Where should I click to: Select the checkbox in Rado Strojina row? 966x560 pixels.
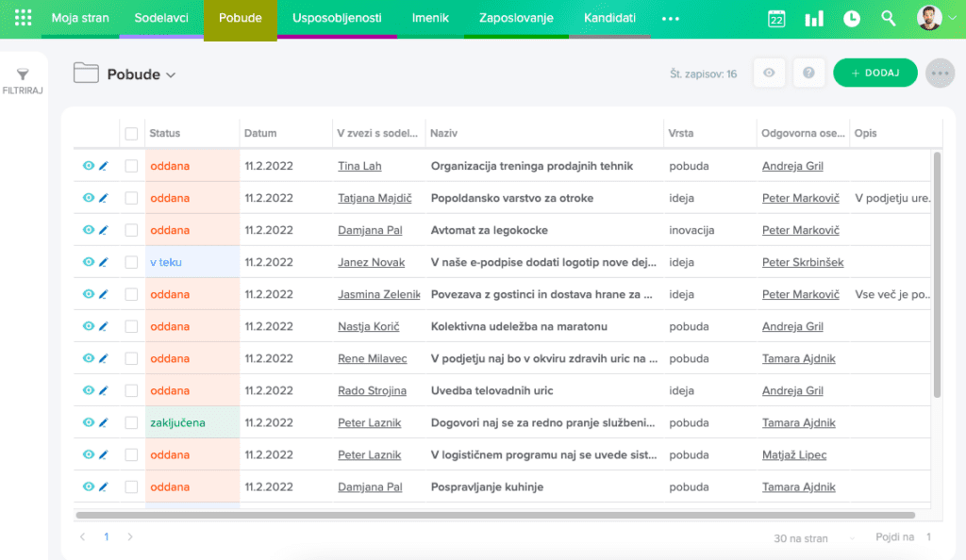tap(131, 390)
